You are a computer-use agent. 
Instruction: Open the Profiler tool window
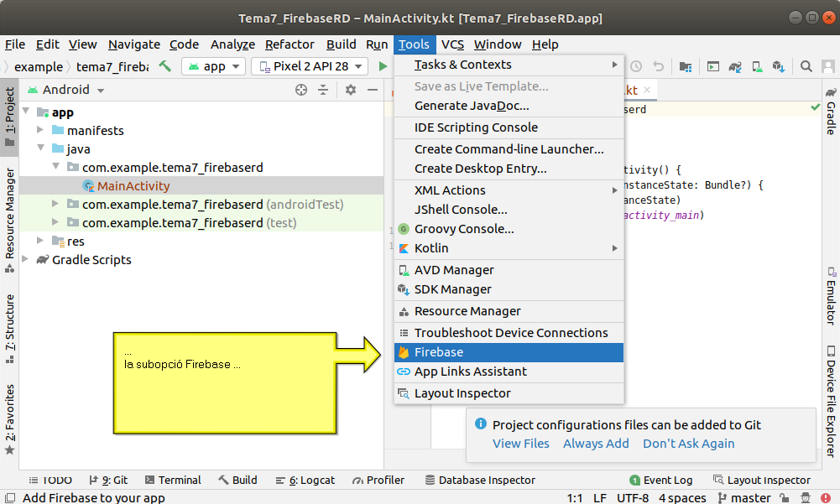pyautogui.click(x=378, y=480)
